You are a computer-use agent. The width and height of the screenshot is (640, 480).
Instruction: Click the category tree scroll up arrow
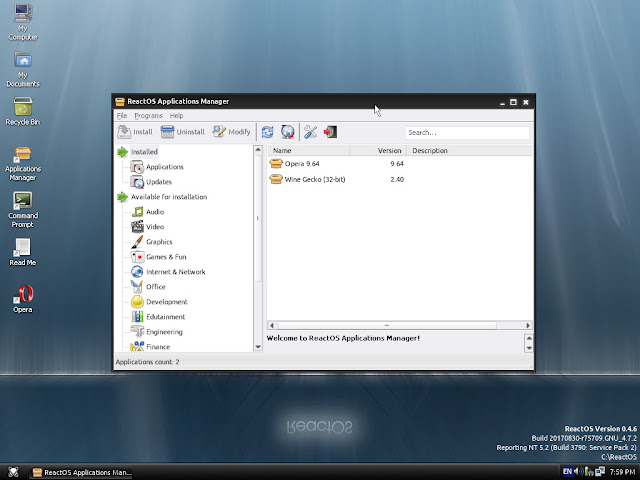coord(258,150)
